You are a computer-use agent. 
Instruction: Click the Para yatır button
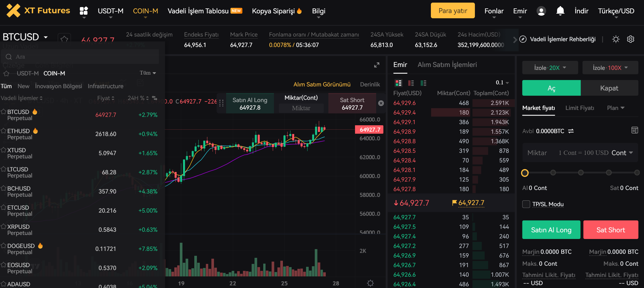coord(453,11)
